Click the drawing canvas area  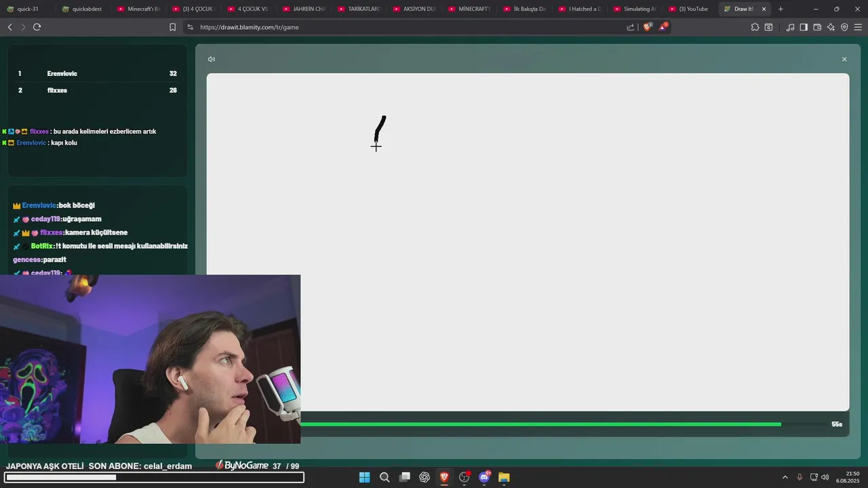pyautogui.click(x=528, y=242)
